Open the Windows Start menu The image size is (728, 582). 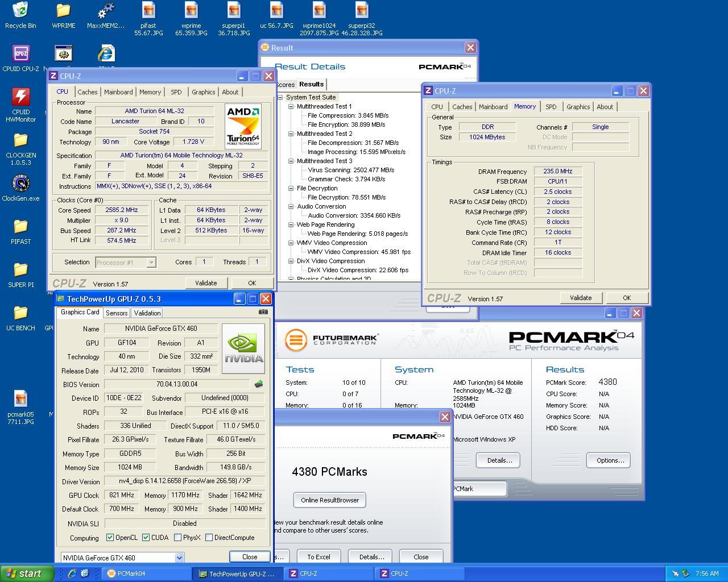point(27,573)
